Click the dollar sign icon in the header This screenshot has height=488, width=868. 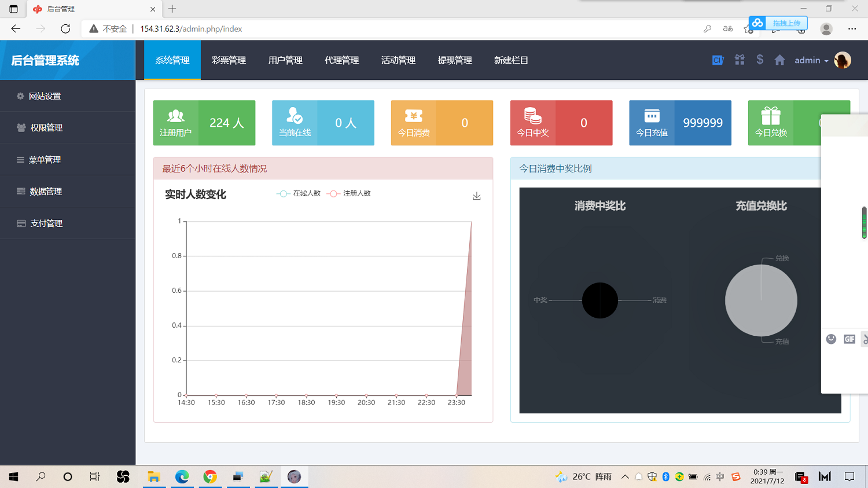pos(759,60)
